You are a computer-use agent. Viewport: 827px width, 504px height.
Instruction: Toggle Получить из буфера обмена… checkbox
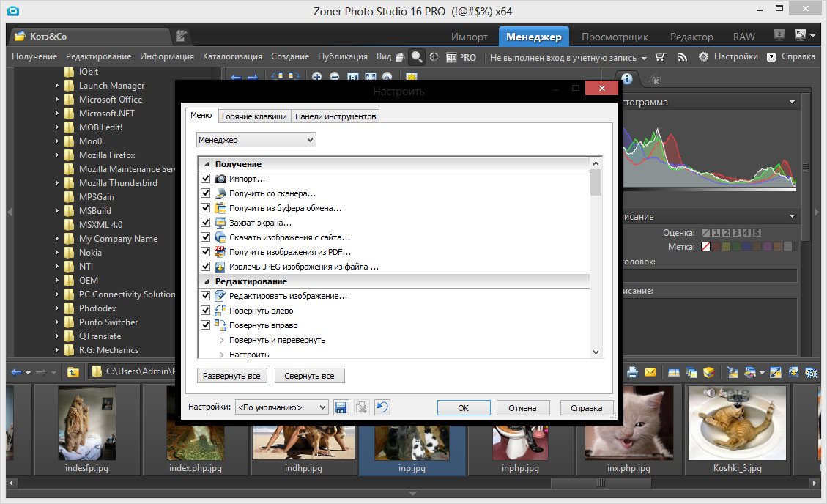(x=206, y=208)
